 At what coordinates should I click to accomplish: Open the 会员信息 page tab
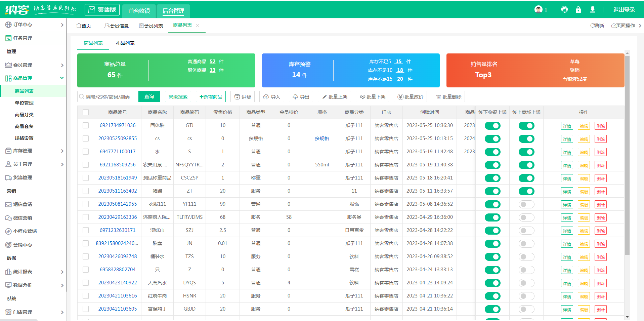click(x=116, y=26)
